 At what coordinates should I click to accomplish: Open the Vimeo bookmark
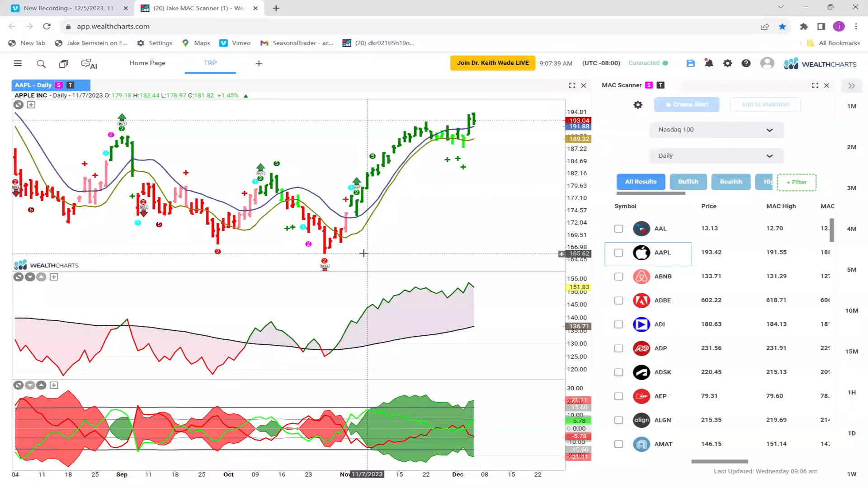point(235,43)
